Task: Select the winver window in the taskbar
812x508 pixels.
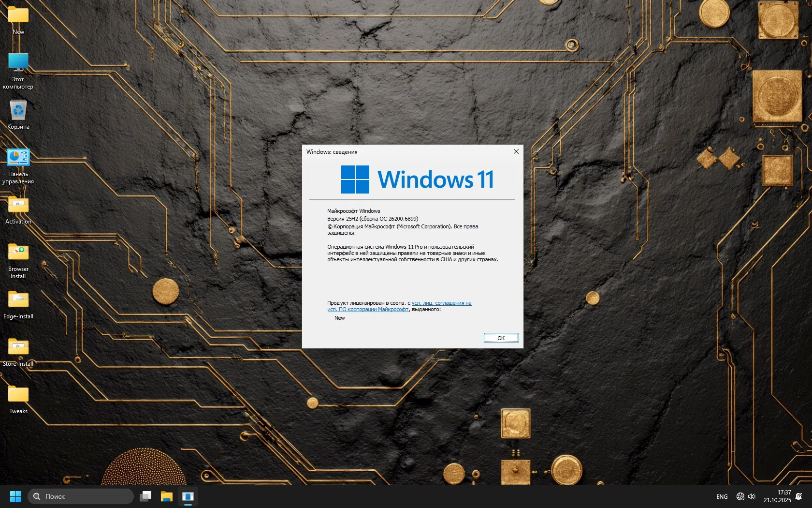Action: click(x=188, y=496)
